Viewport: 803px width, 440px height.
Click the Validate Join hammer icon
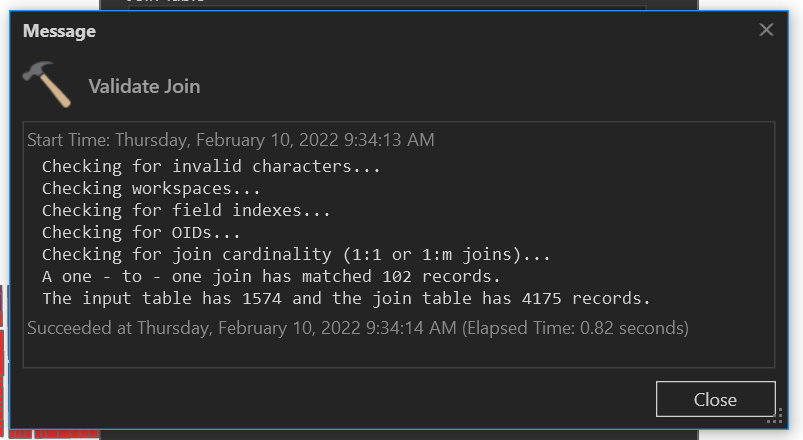pyautogui.click(x=46, y=84)
